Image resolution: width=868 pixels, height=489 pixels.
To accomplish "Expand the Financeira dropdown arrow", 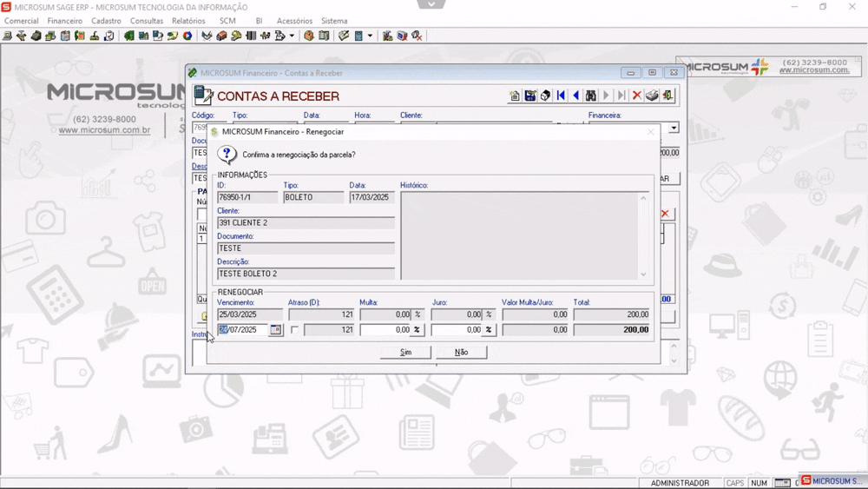I will (674, 128).
